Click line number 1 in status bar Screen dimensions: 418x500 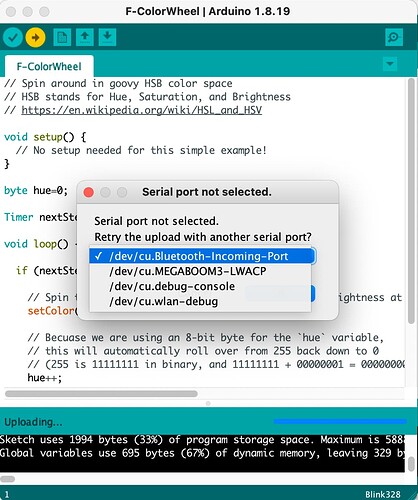click(7, 494)
